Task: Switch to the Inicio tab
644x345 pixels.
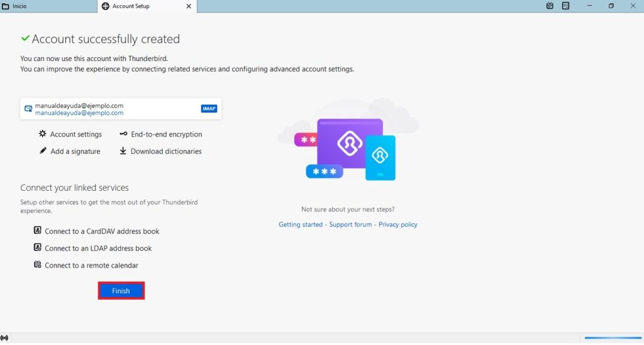Action: click(x=48, y=6)
